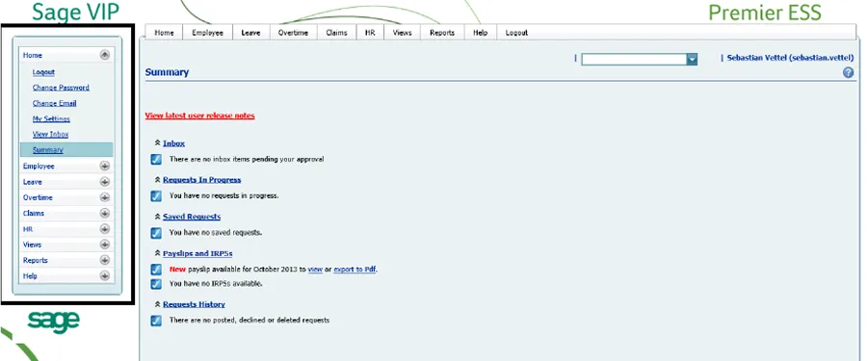Open the Overtime tab in top menu
This screenshot has height=361, width=868.
tap(293, 33)
